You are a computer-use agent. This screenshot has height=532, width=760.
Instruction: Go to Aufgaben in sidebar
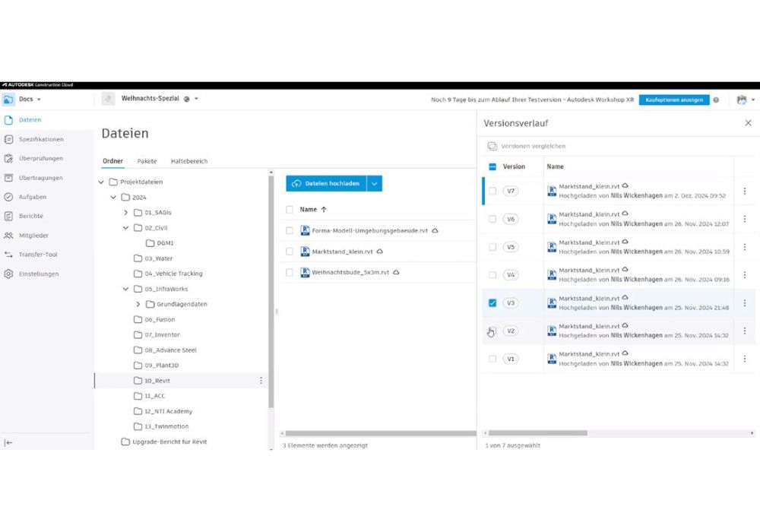click(9, 197)
